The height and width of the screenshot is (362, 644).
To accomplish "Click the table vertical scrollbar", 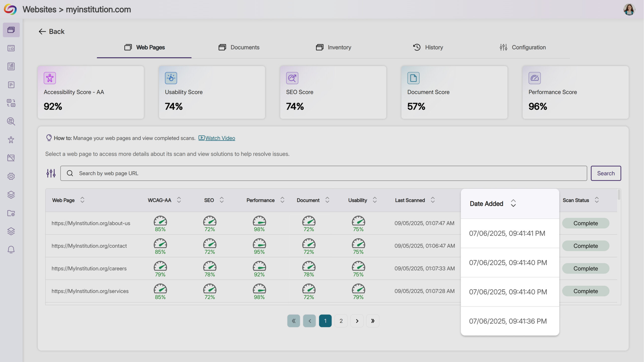I will click(x=619, y=195).
